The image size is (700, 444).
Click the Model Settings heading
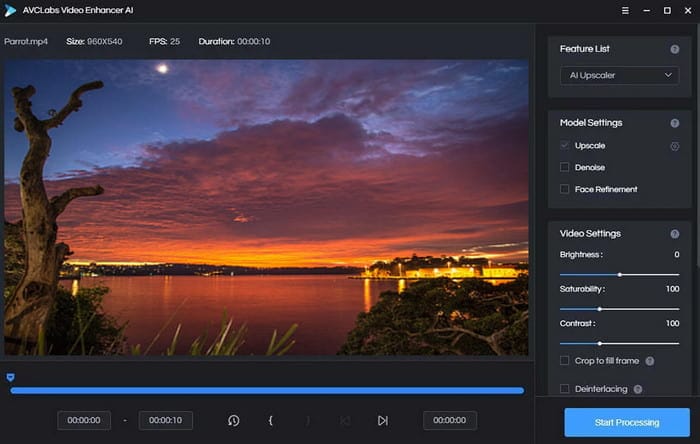[x=591, y=123]
